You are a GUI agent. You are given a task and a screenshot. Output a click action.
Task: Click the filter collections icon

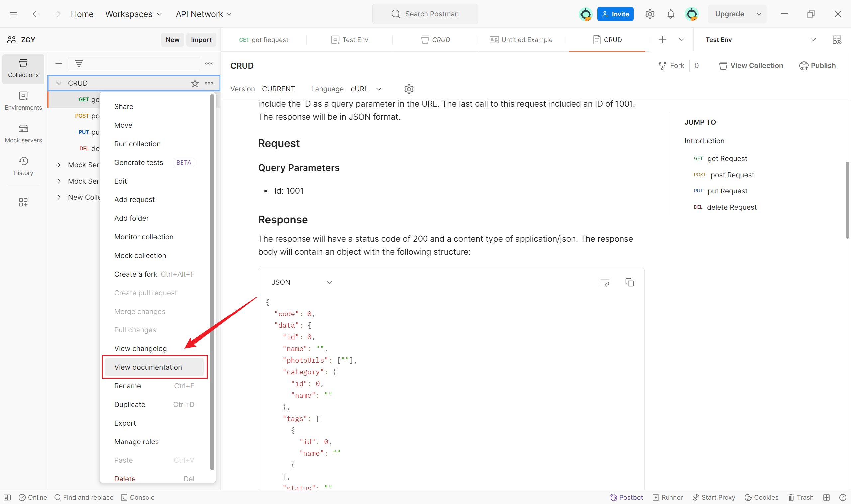click(79, 63)
